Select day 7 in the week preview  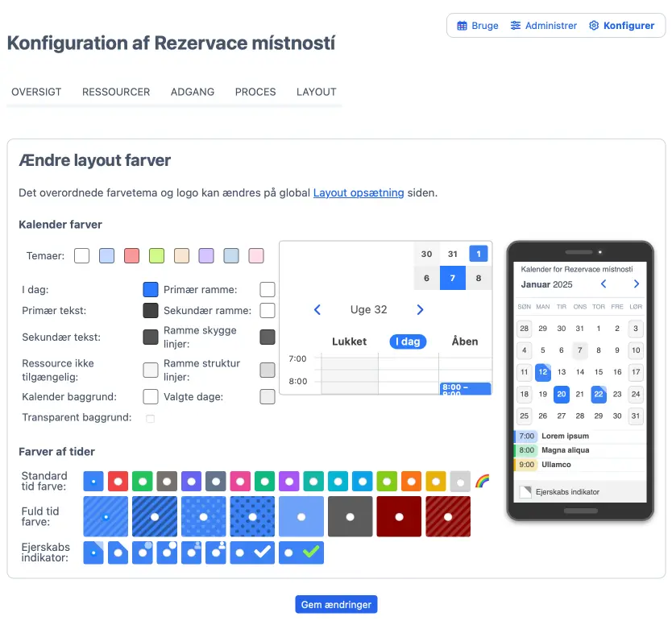pyautogui.click(x=453, y=278)
